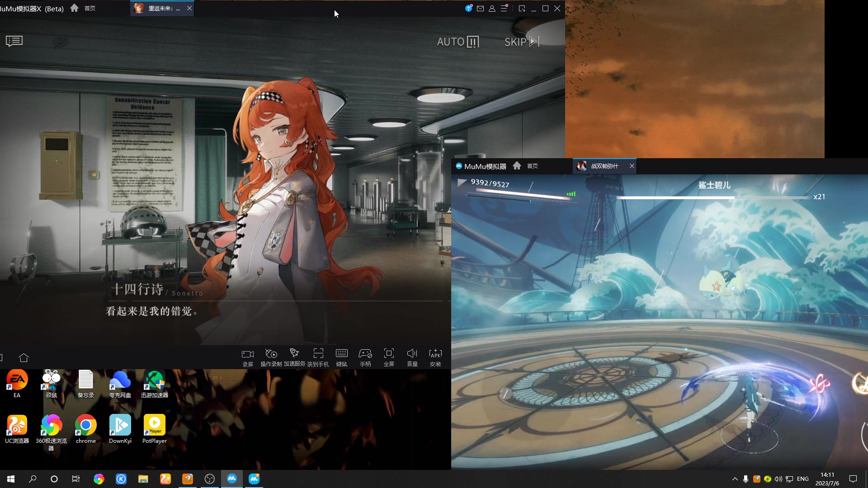Click the taskbar search magnifier
The width and height of the screenshot is (868, 488).
coord(33,479)
